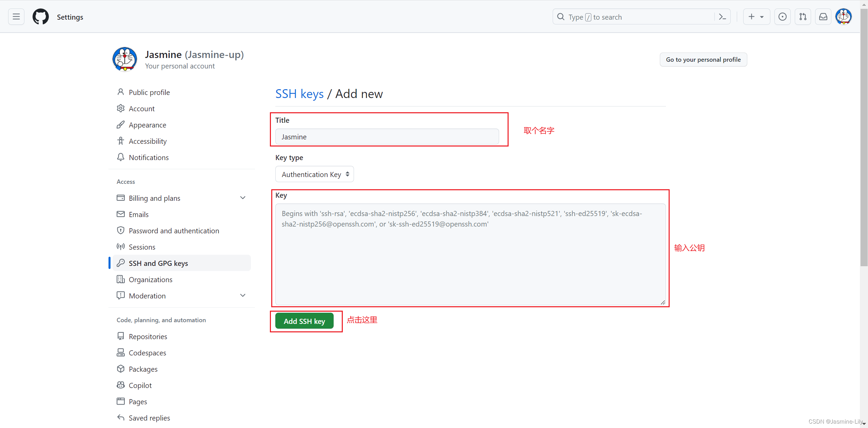Click the Appearance settings icon
This screenshot has height=428, width=868.
pyautogui.click(x=120, y=124)
